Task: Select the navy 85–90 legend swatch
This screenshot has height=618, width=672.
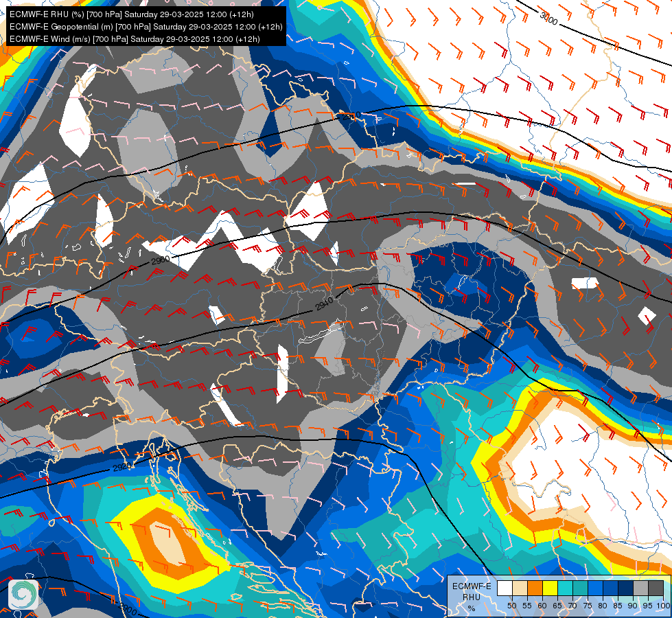Action: (x=626, y=588)
